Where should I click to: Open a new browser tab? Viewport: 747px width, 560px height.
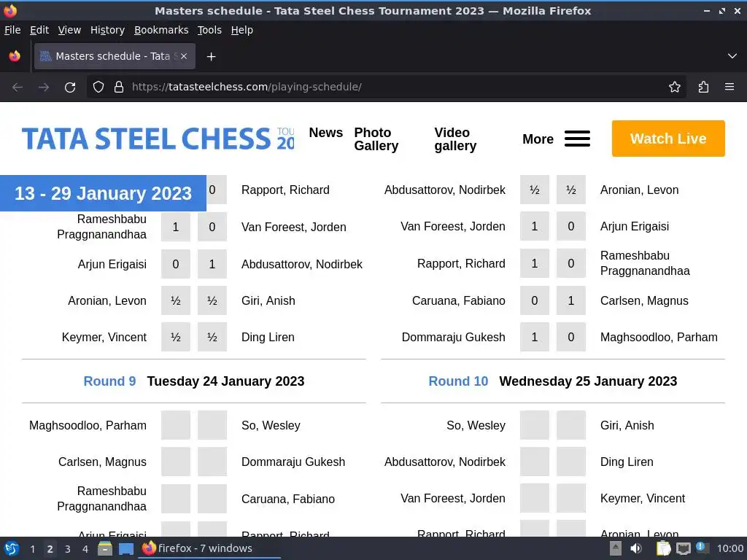point(211,57)
